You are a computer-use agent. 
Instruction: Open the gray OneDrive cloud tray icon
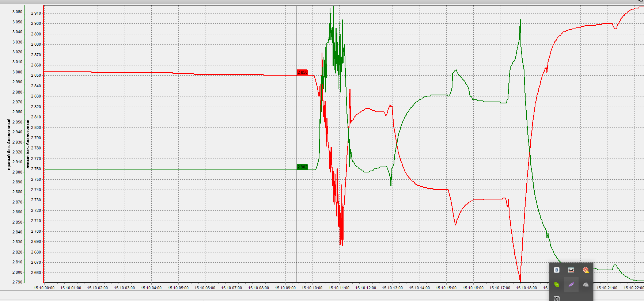click(x=586, y=285)
